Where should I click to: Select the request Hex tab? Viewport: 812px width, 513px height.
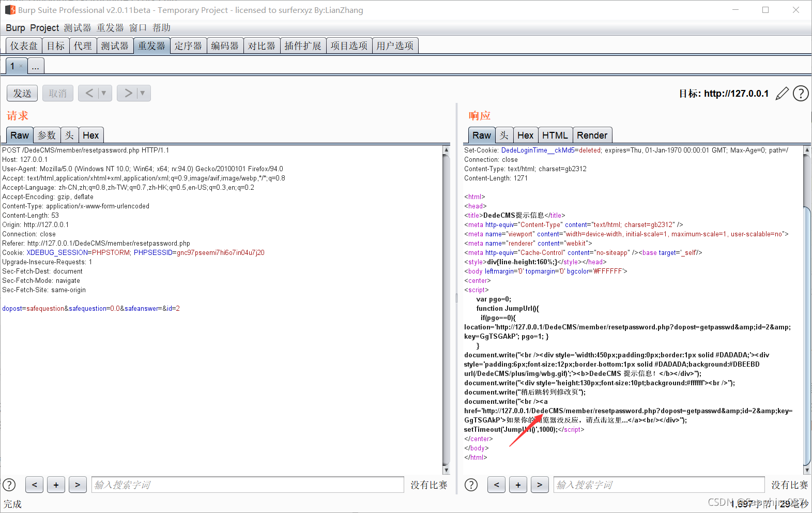91,135
